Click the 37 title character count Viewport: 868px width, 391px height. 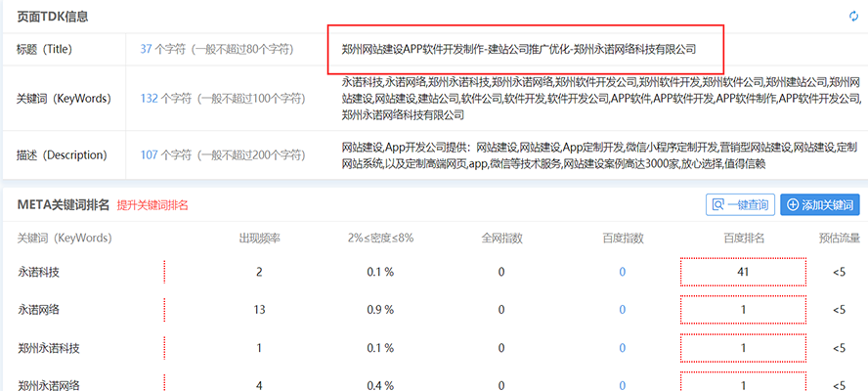coord(146,49)
